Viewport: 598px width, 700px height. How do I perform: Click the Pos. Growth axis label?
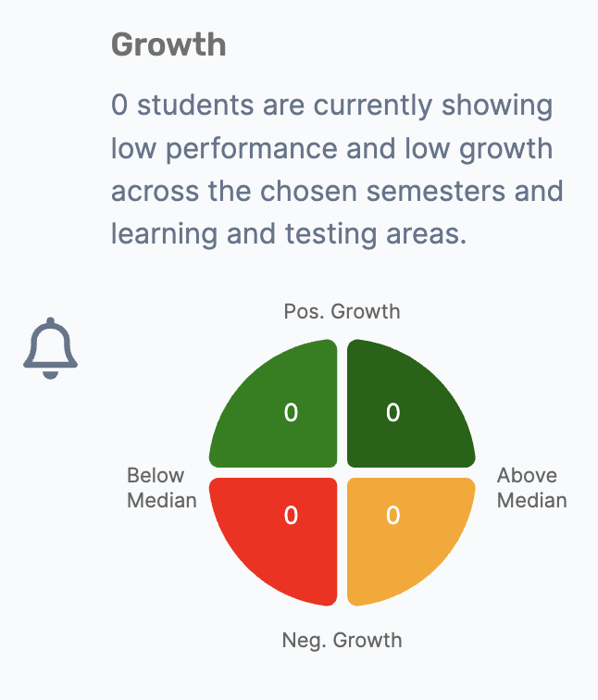[343, 312]
